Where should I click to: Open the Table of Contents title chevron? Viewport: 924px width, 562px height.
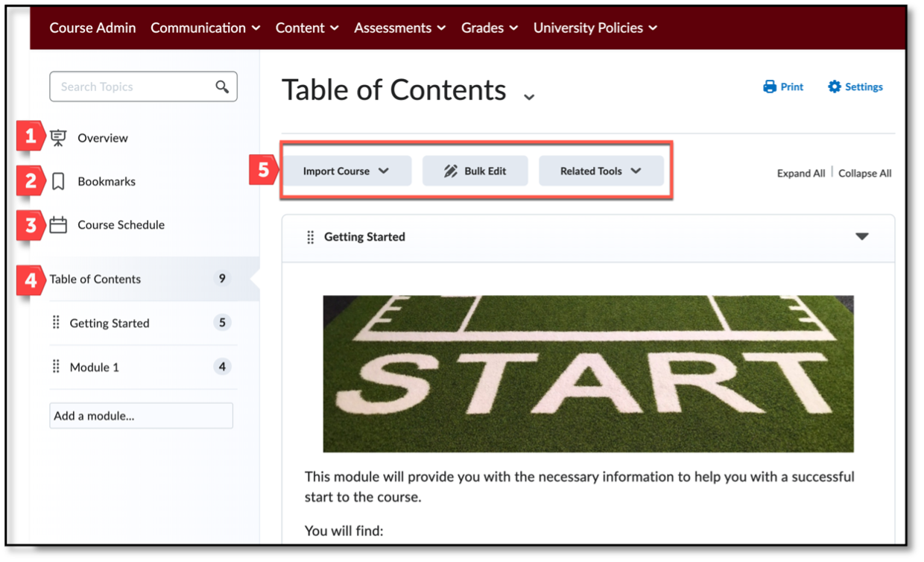pos(529,96)
